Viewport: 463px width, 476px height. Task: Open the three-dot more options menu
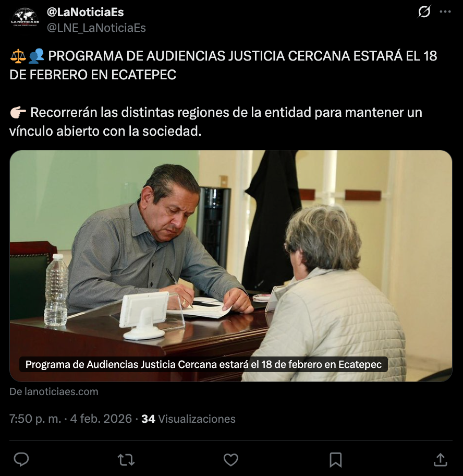point(445,12)
